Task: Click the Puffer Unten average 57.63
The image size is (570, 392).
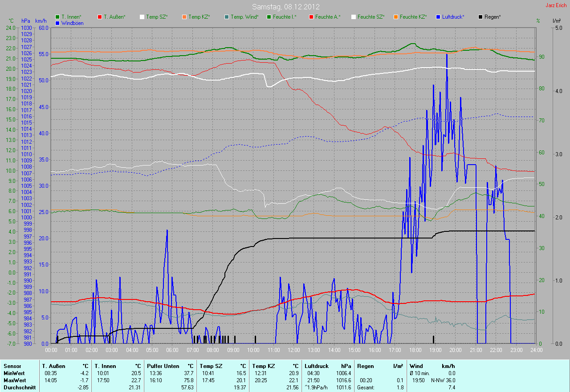Action: [187, 388]
